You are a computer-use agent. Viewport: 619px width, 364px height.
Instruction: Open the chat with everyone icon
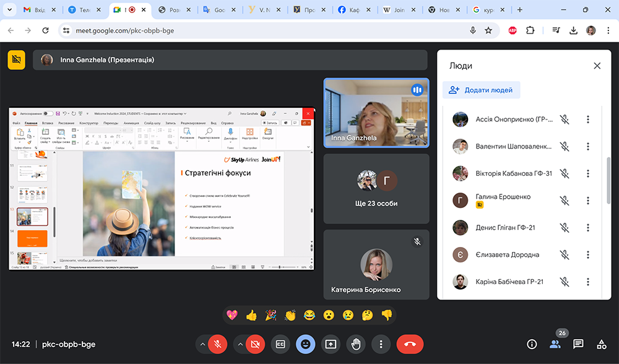(x=578, y=344)
